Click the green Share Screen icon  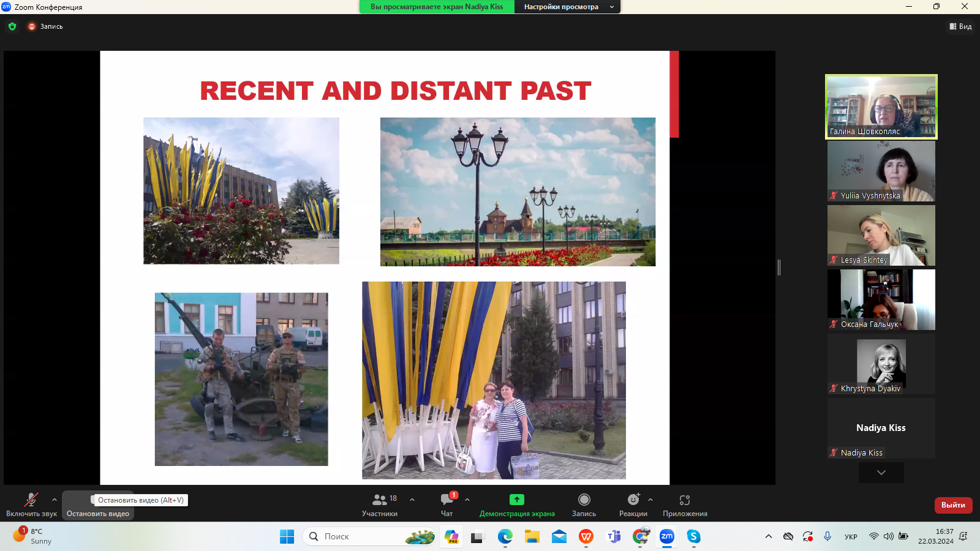coord(517,500)
